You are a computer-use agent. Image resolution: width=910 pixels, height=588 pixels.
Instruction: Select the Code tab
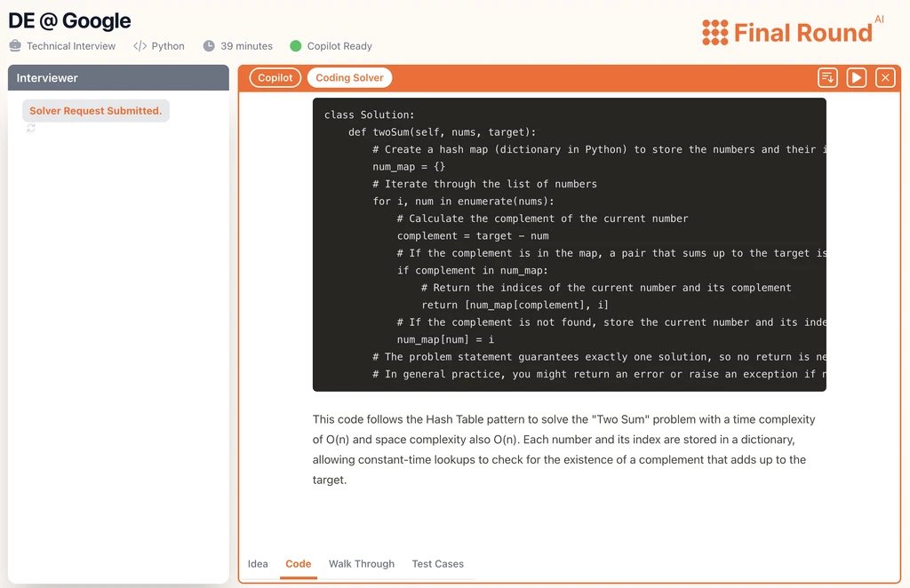tap(299, 564)
